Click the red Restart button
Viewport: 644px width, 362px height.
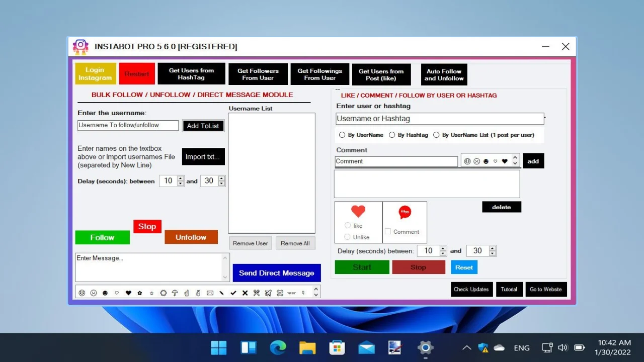click(137, 74)
